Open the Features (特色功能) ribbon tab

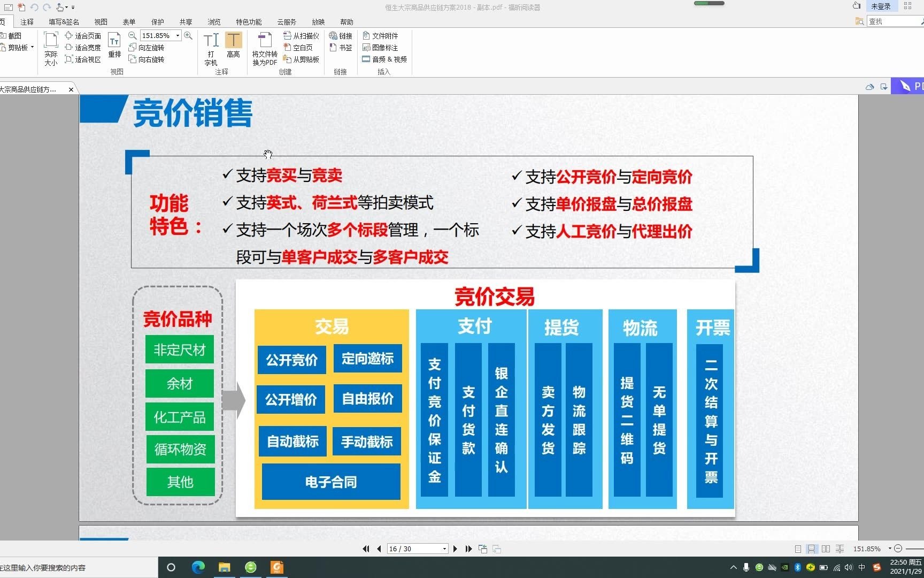249,22
